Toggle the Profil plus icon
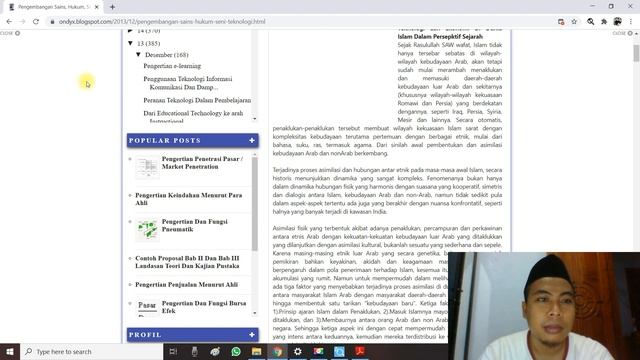Image resolution: width=640 pixels, height=360 pixels. (252, 335)
